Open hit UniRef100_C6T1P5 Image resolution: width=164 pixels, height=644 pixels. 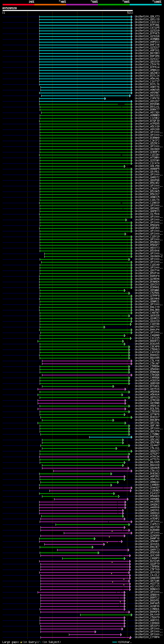(x=147, y=28)
